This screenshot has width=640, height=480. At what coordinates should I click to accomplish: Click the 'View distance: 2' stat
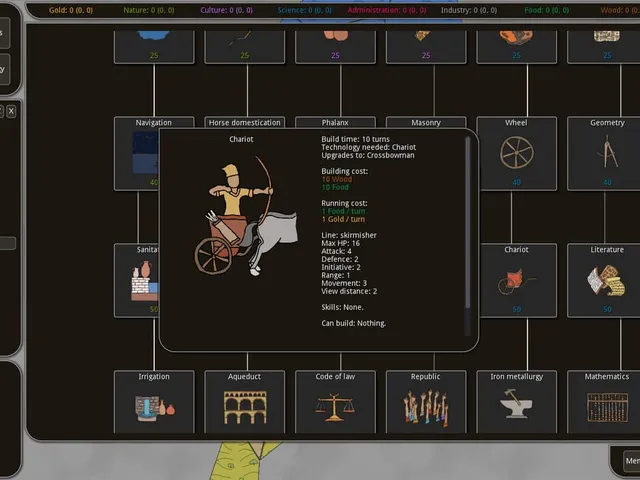coord(349,291)
